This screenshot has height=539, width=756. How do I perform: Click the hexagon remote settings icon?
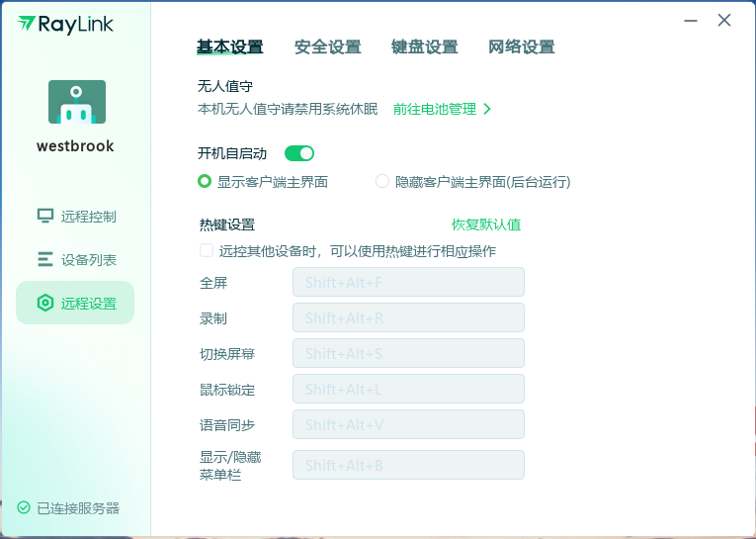[45, 303]
